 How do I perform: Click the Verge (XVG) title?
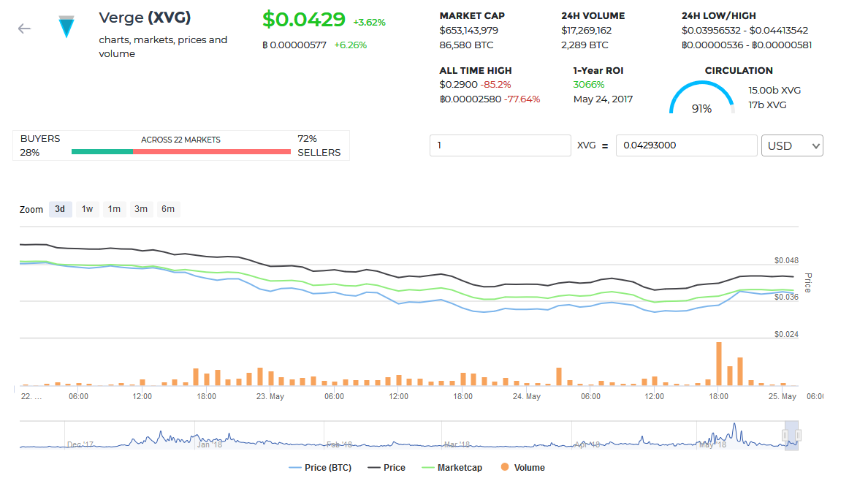[x=145, y=18]
